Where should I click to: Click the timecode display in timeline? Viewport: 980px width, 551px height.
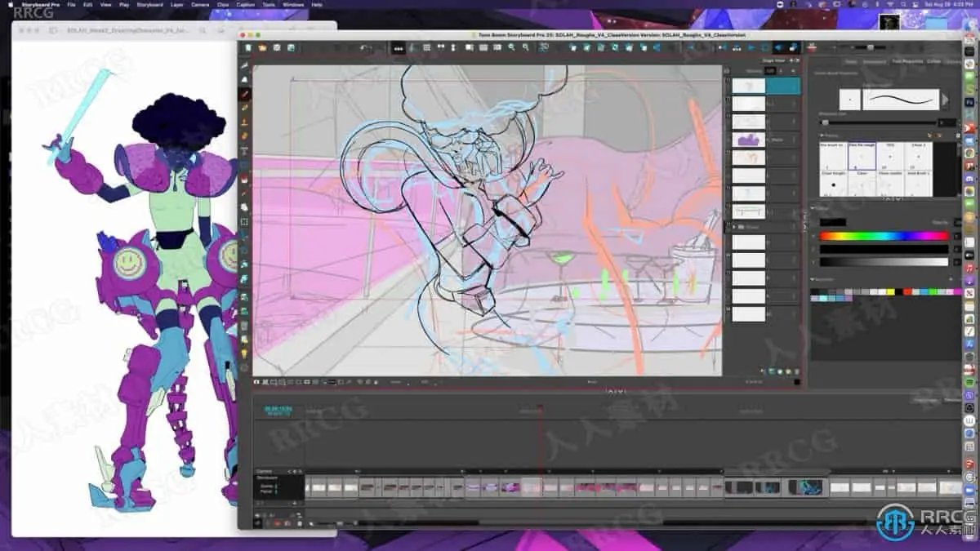(278, 411)
